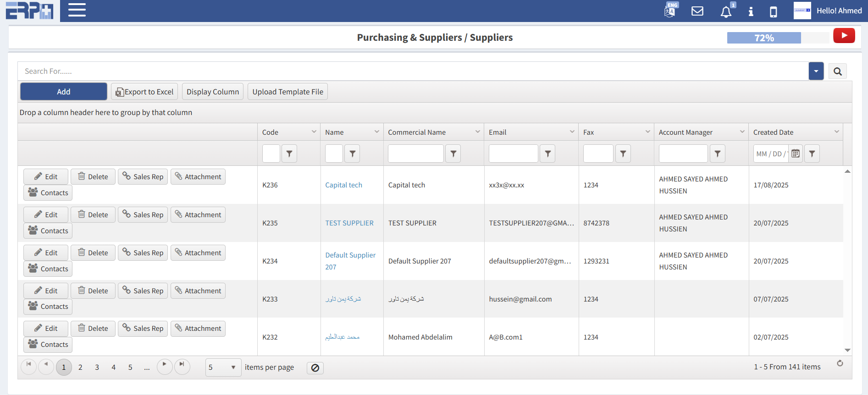Open the Created Date calendar picker

point(796,154)
